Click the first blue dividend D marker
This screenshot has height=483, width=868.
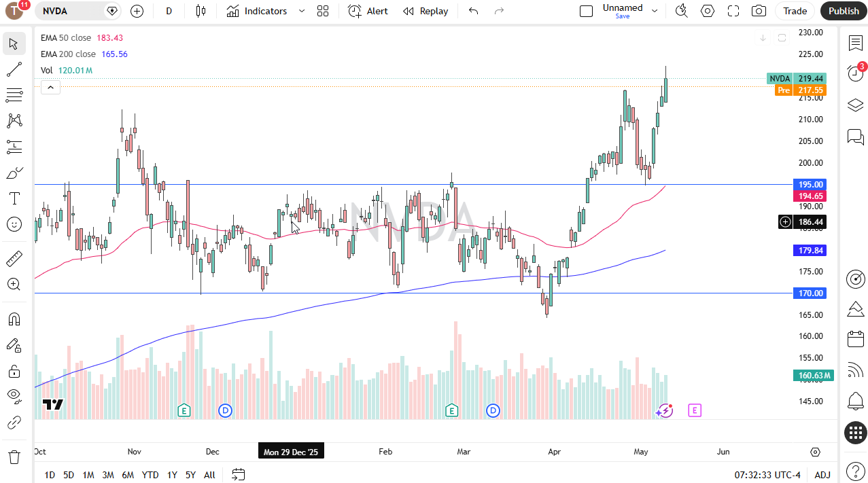pyautogui.click(x=226, y=410)
